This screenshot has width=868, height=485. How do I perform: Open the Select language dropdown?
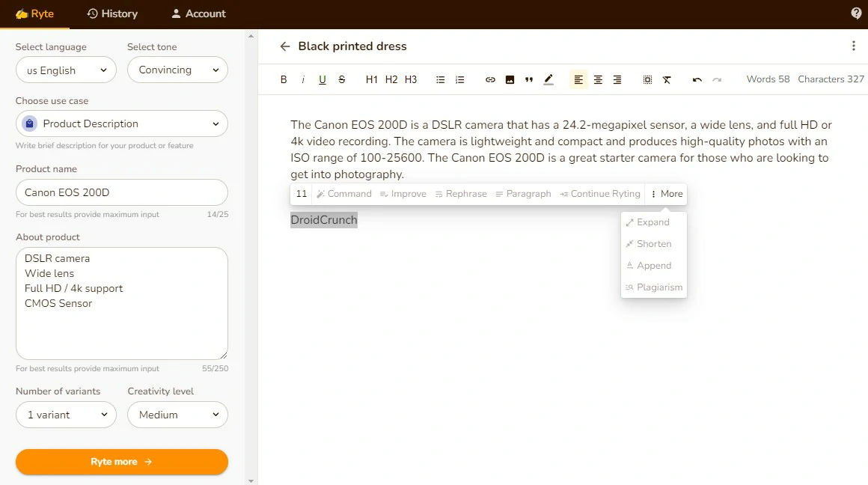coord(66,70)
